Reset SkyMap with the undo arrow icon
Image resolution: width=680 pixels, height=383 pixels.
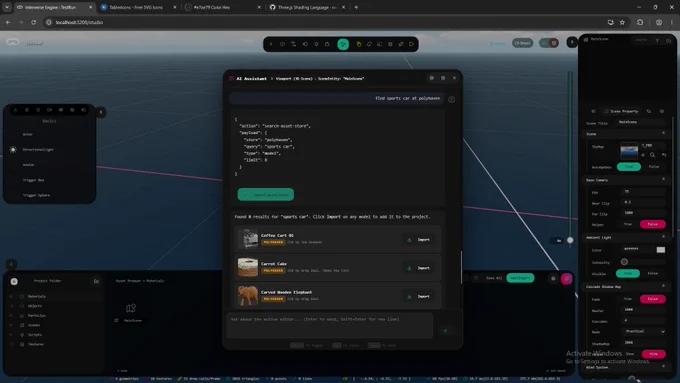[664, 155]
